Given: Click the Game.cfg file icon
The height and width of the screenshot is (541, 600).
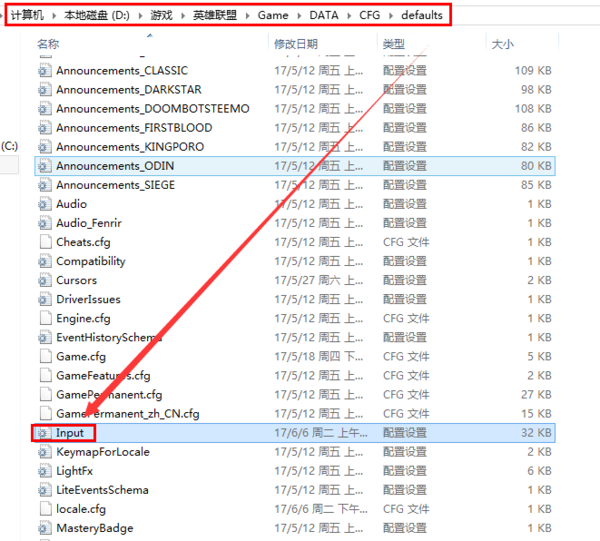Looking at the screenshot, I should [x=46, y=357].
